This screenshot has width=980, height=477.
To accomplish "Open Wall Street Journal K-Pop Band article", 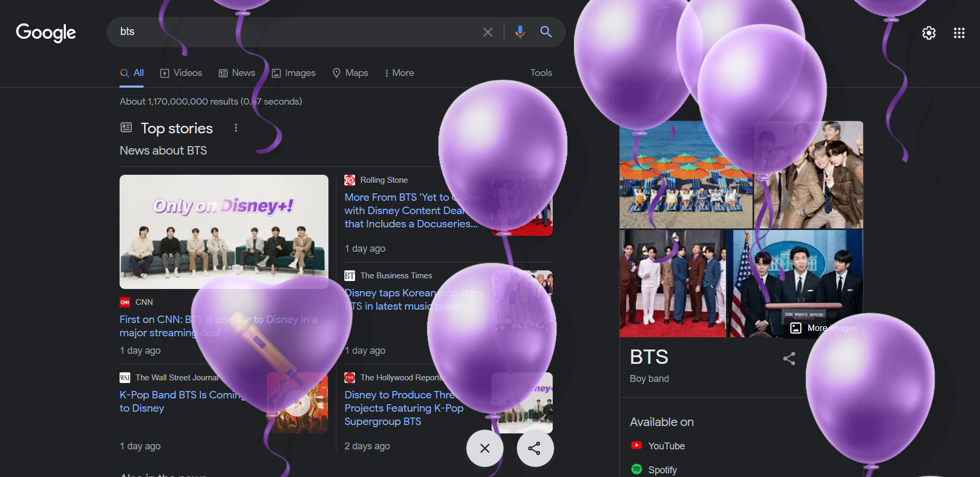I will (x=182, y=402).
